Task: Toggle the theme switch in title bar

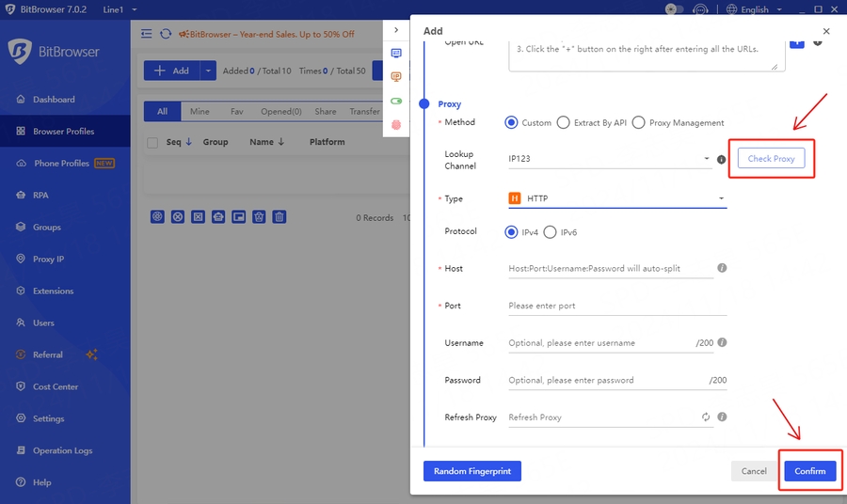Action: pos(674,9)
